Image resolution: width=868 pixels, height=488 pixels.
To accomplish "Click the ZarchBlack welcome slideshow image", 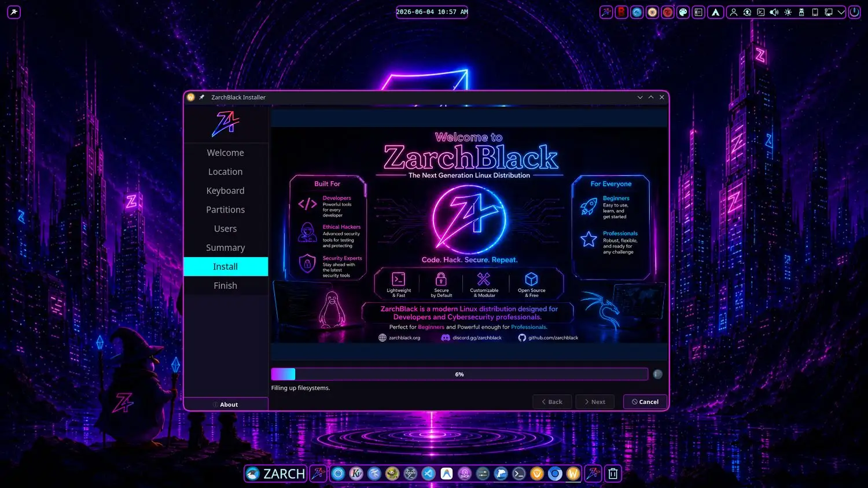I will pos(469,235).
